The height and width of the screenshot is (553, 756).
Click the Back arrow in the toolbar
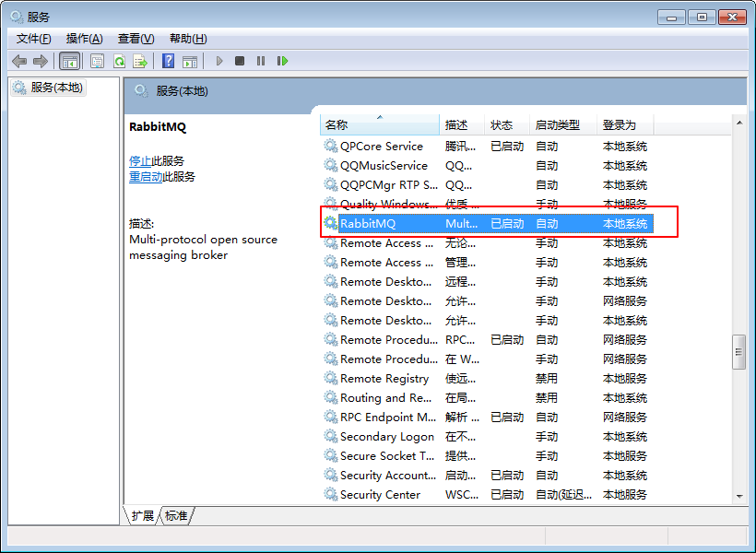[x=18, y=61]
